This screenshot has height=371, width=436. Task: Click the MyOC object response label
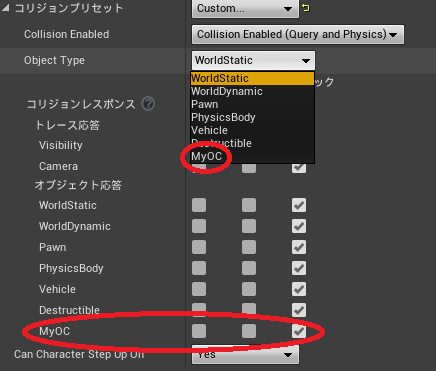55,331
